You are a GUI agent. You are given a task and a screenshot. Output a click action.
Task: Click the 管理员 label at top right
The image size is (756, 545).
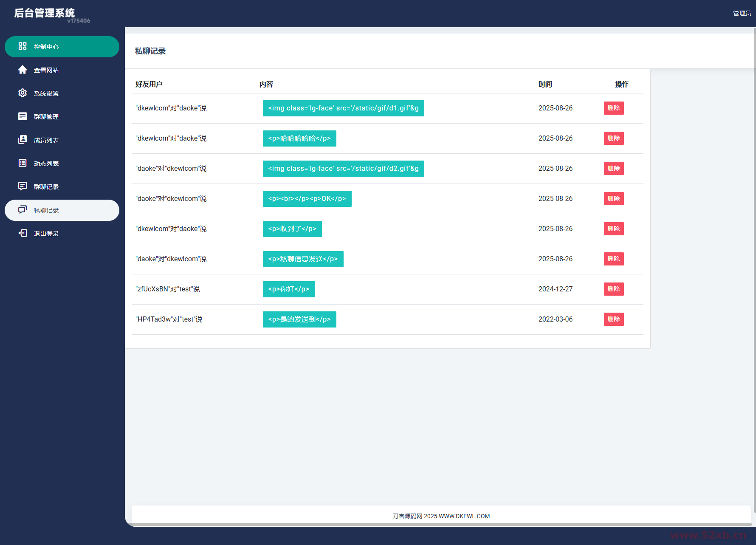click(742, 14)
